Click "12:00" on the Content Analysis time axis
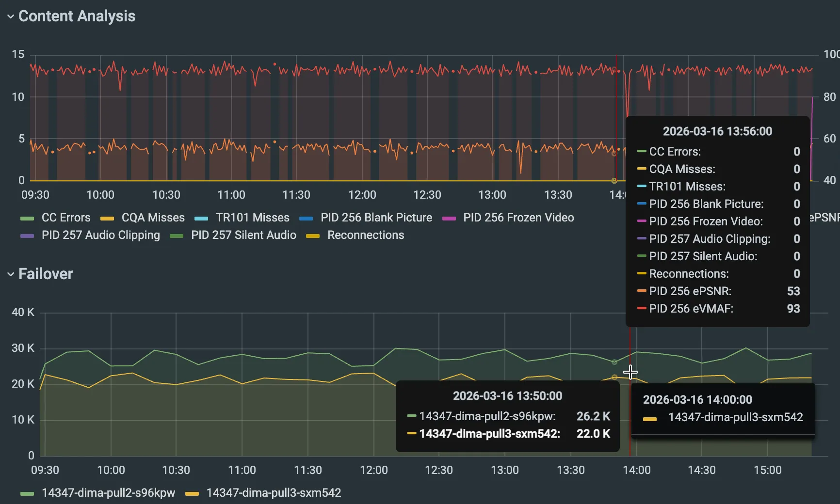Image resolution: width=840 pixels, height=504 pixels. point(362,195)
